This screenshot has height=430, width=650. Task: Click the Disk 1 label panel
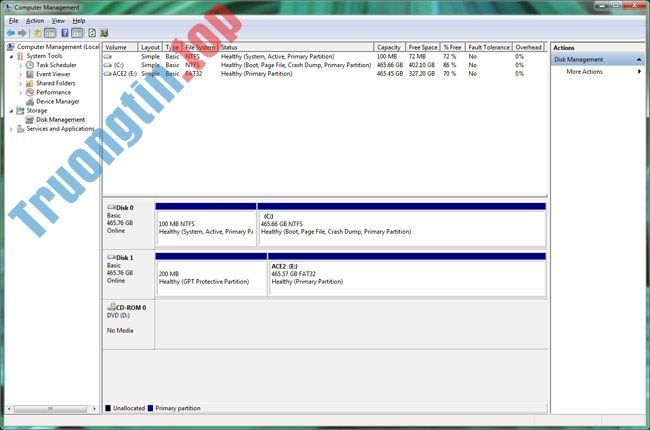click(x=129, y=275)
